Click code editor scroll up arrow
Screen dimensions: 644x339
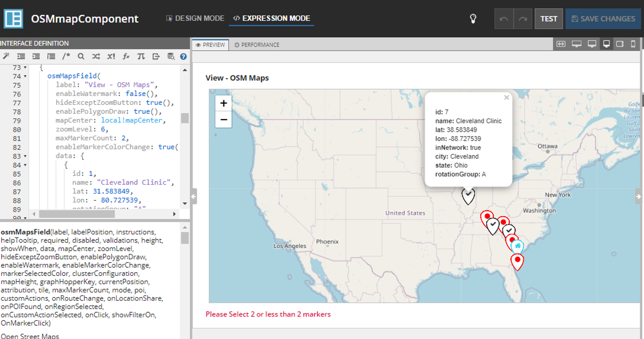(185, 70)
